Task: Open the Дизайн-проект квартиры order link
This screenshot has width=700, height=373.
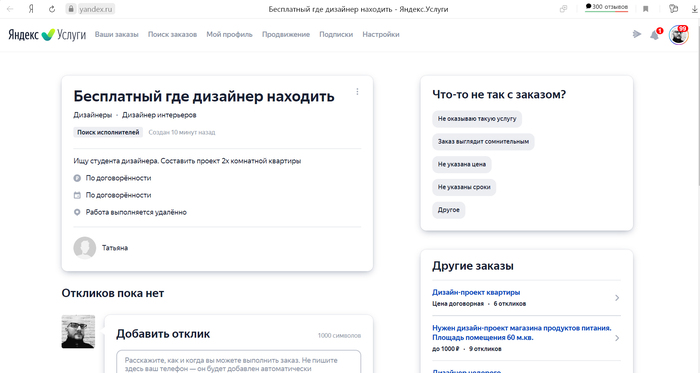Action: 476,292
